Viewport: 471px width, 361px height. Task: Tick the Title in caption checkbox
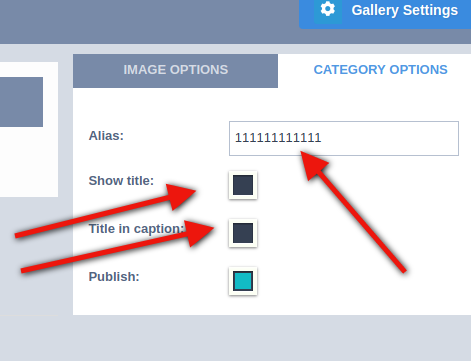point(243,233)
